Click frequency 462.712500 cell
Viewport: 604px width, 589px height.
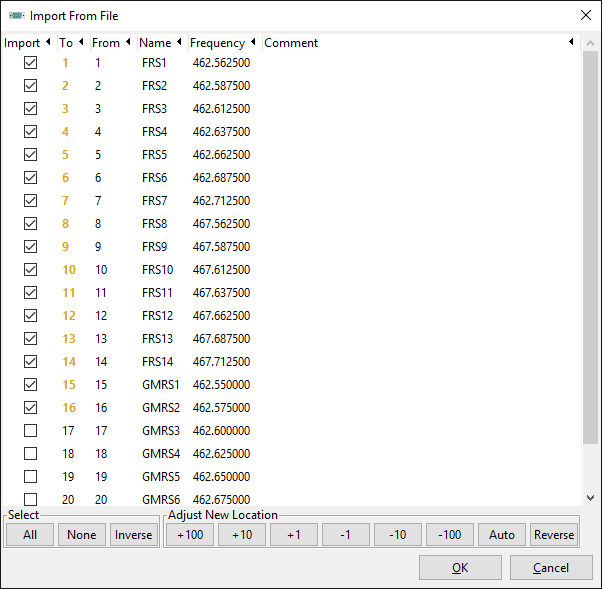[221, 201]
